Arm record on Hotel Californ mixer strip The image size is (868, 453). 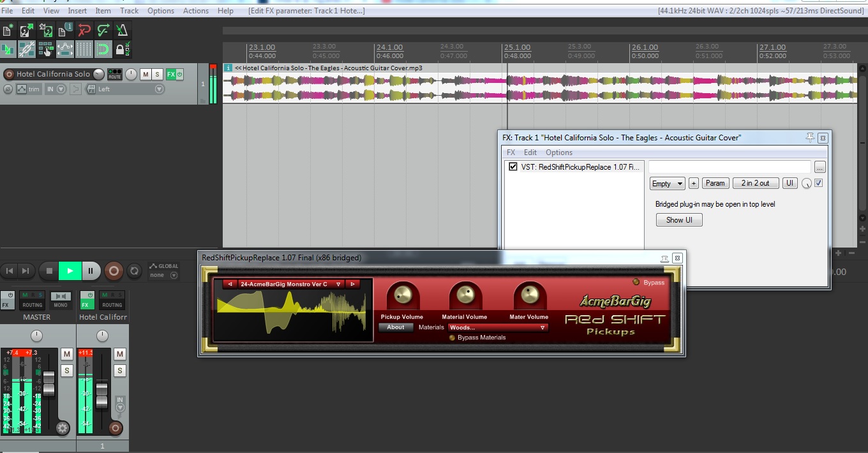(116, 428)
